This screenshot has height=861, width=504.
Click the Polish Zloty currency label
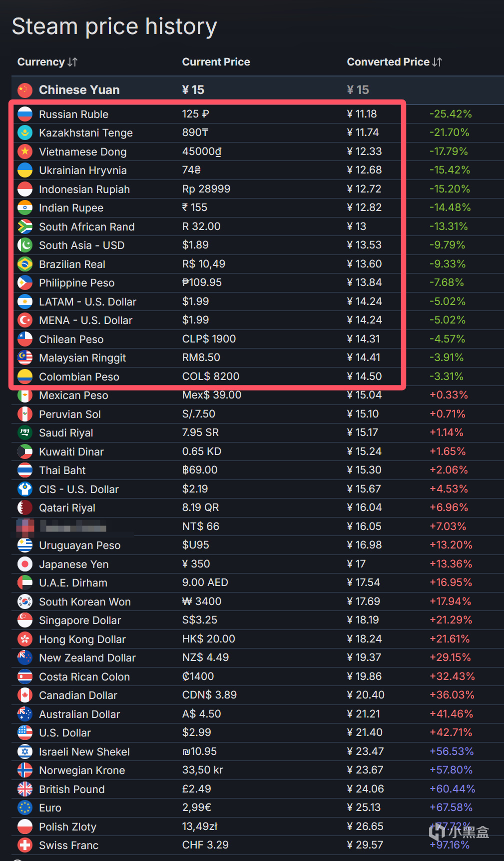[x=67, y=826]
